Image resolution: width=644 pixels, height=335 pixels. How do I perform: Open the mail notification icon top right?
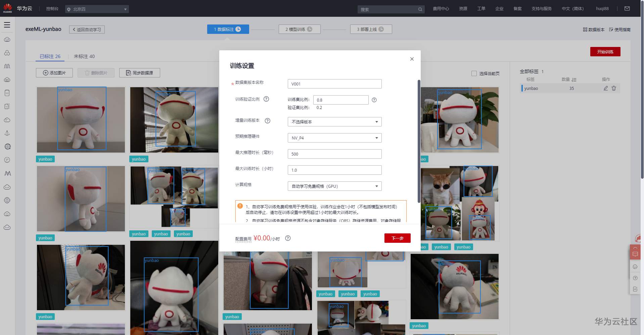click(627, 8)
